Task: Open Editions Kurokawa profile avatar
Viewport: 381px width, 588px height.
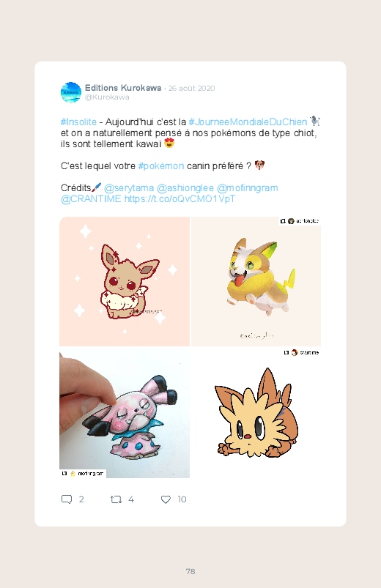Action: click(x=71, y=92)
